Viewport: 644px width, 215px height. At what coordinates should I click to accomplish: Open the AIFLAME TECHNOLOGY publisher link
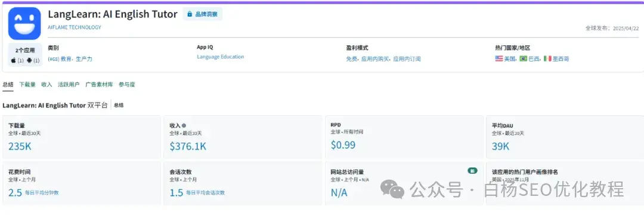(x=75, y=27)
